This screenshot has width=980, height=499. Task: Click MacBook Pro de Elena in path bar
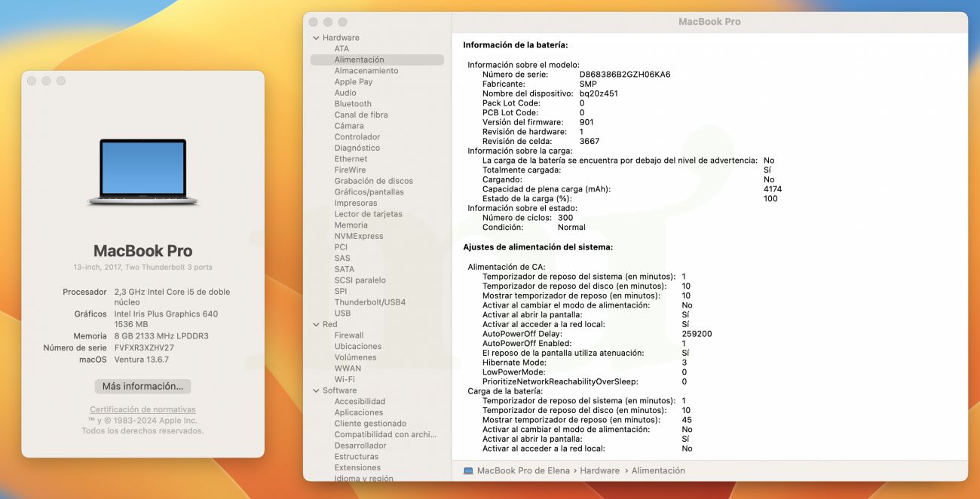pos(523,470)
